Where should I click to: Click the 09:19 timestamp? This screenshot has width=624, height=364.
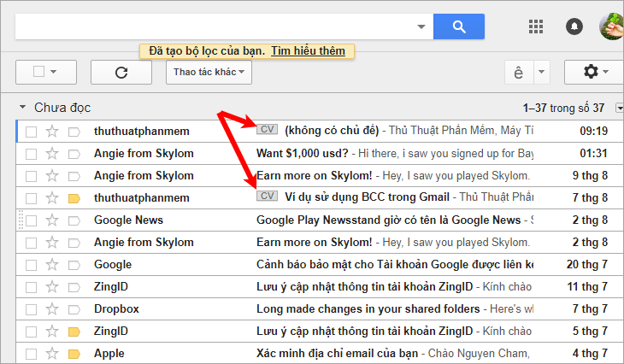[x=593, y=131]
